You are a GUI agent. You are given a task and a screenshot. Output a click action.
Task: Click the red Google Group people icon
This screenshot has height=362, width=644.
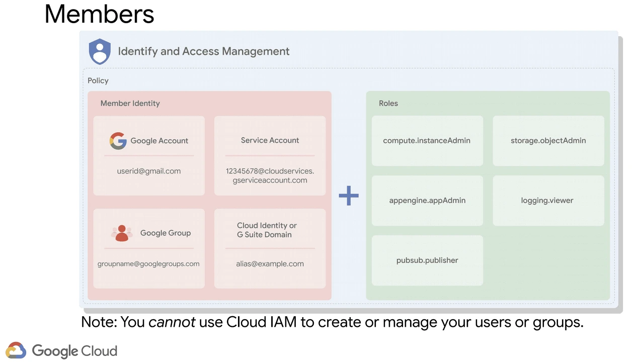pyautogui.click(x=122, y=233)
